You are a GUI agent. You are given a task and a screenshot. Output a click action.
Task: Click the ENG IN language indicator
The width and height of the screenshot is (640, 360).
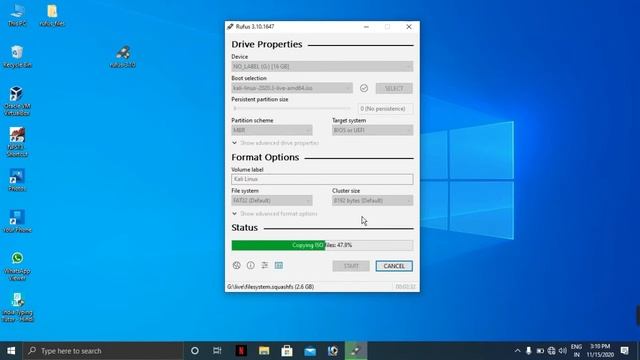coord(576,351)
